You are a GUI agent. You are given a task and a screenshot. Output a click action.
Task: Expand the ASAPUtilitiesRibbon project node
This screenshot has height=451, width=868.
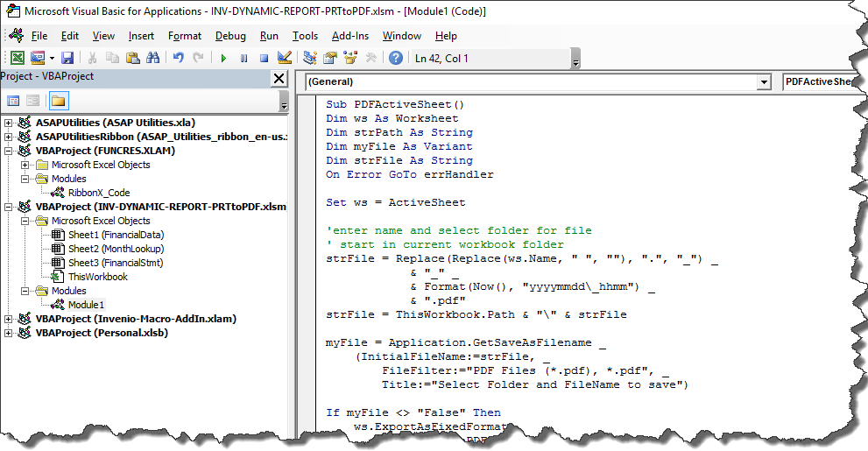[8, 137]
